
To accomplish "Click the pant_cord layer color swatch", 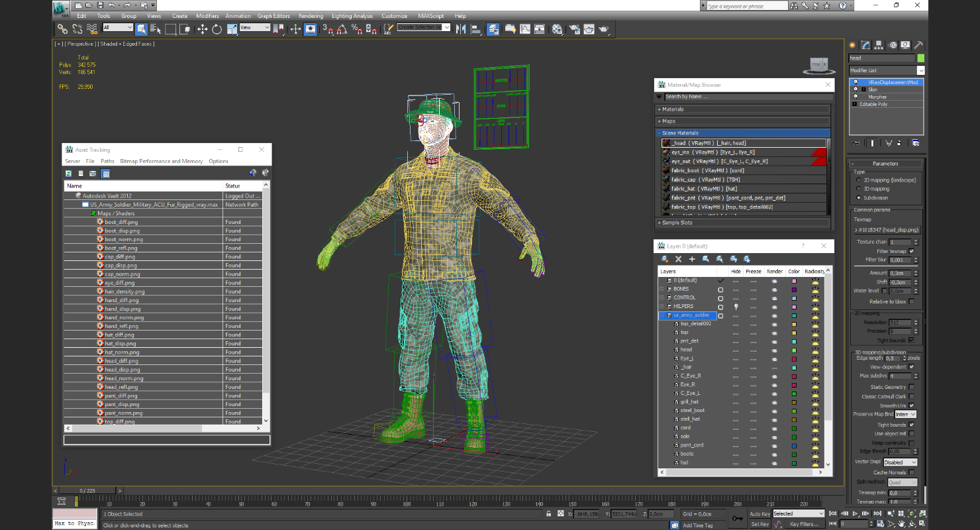I will (x=794, y=445).
